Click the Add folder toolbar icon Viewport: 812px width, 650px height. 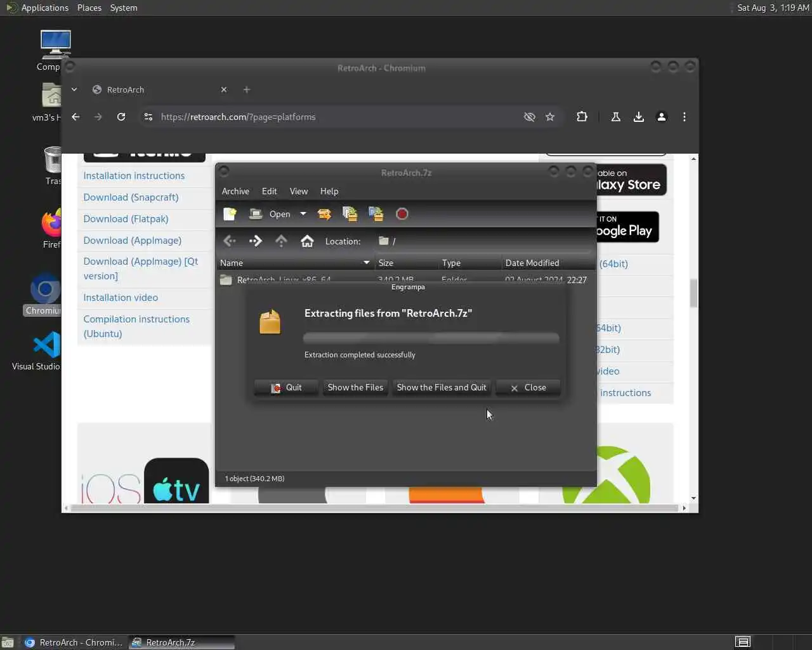[x=376, y=214]
